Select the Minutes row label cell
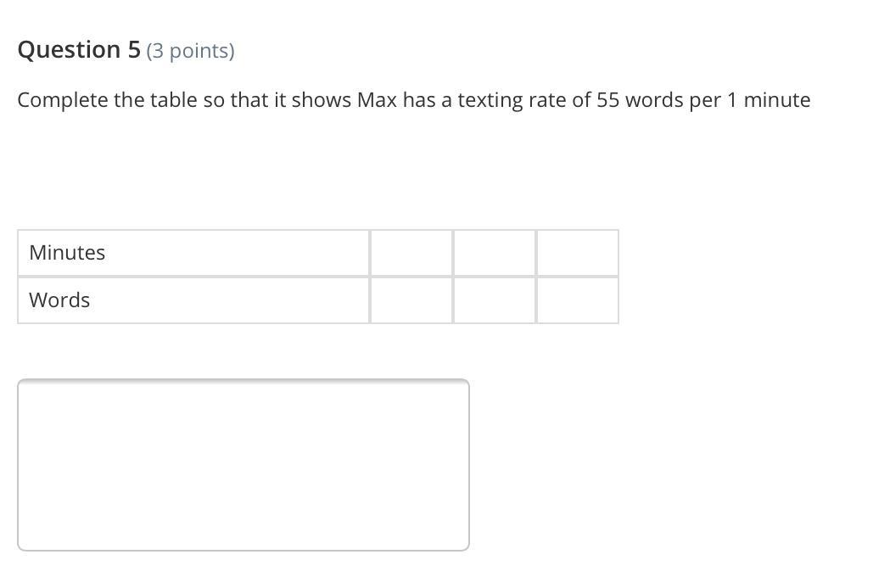The height and width of the screenshot is (588, 873). 193,253
